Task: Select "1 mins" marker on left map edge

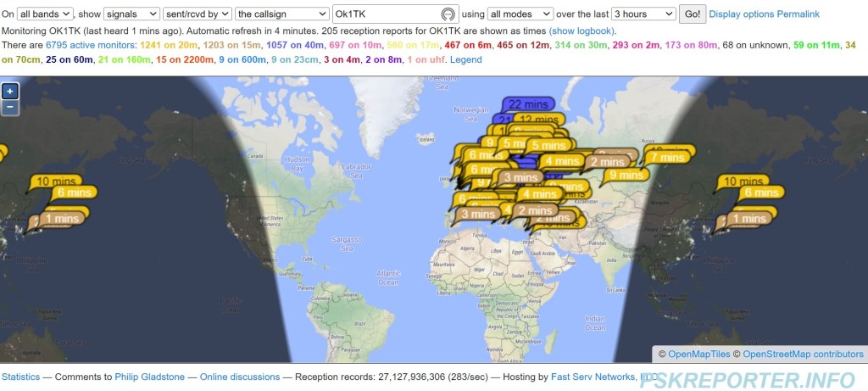Action: click(x=59, y=219)
